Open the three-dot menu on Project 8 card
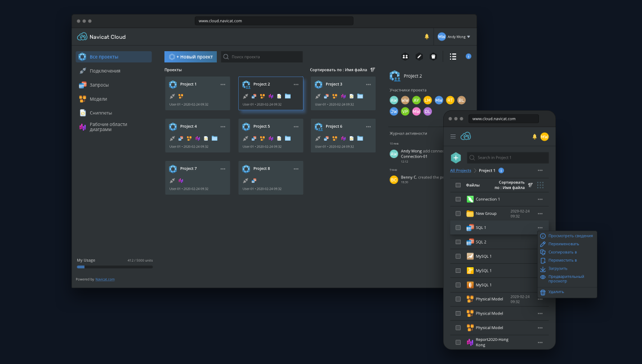The height and width of the screenshot is (364, 642). click(x=296, y=169)
